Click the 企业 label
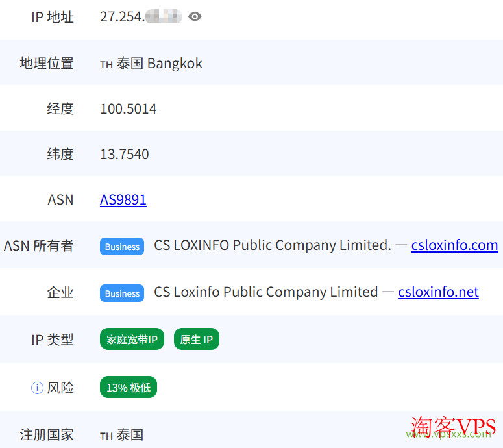 point(60,292)
